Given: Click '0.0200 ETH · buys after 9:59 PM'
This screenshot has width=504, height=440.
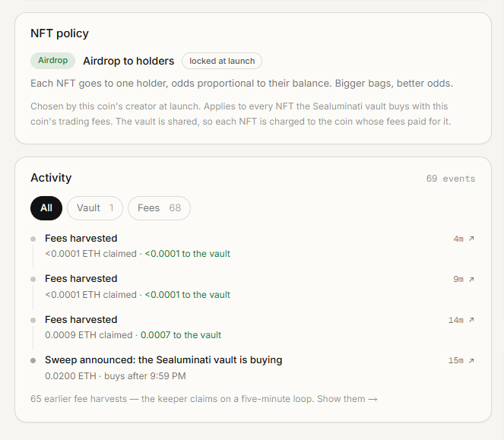Looking at the screenshot, I should pyautogui.click(x=116, y=375).
